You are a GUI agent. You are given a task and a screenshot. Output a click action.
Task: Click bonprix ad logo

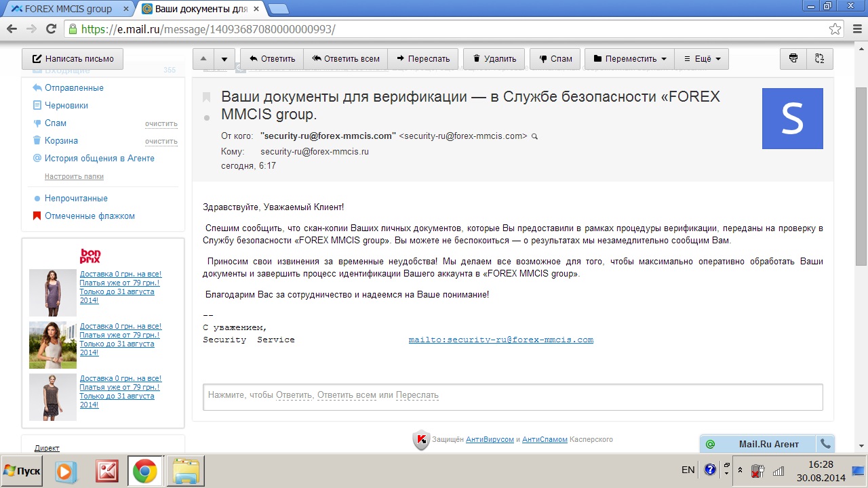(90, 256)
